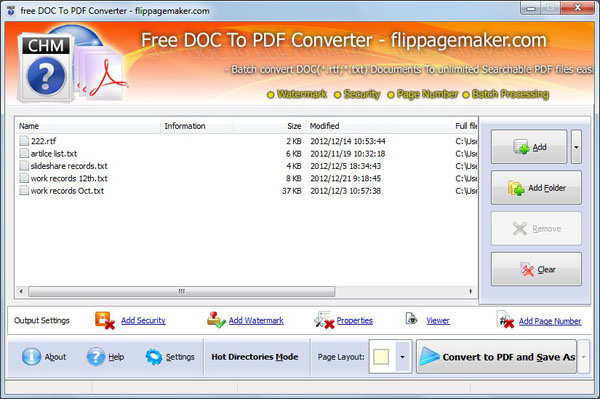Image resolution: width=600 pixels, height=399 pixels.
Task: Minimize the converter window
Action: pos(531,8)
